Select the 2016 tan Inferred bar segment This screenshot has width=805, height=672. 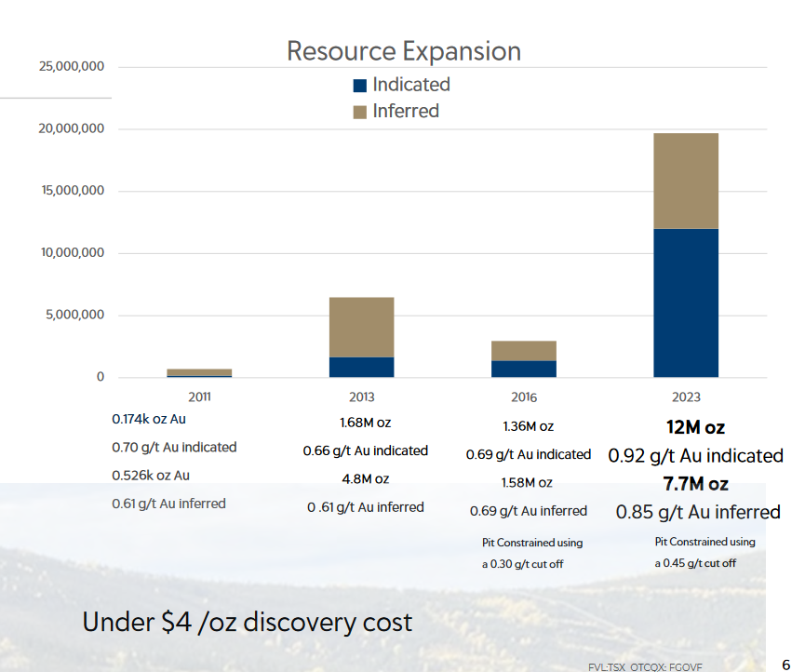pyautogui.click(x=524, y=351)
